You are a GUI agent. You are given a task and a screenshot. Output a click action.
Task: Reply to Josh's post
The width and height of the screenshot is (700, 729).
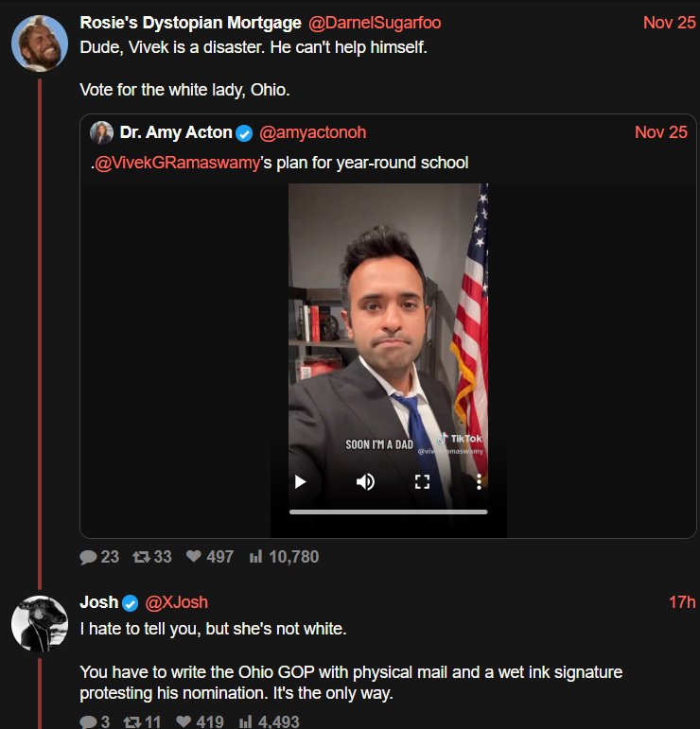[x=89, y=722]
